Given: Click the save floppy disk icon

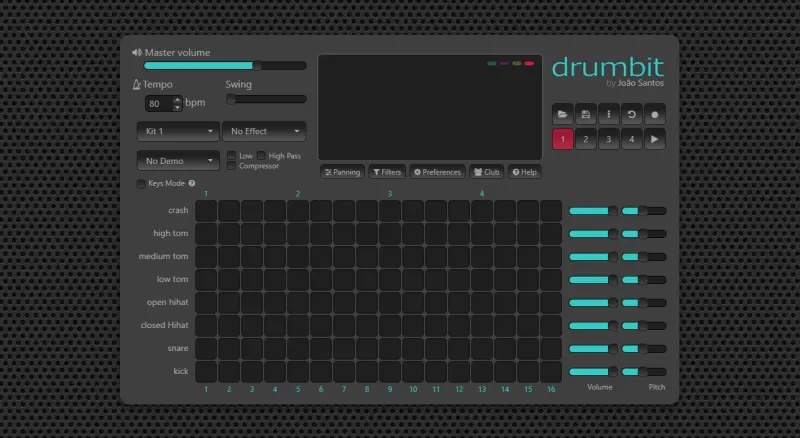Looking at the screenshot, I should coord(586,114).
